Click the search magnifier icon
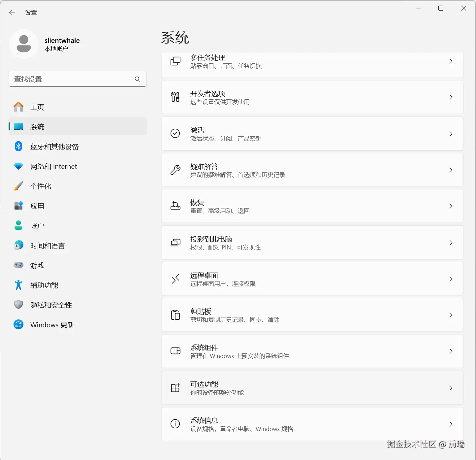Screen dimensions: 476x460 tap(138, 79)
